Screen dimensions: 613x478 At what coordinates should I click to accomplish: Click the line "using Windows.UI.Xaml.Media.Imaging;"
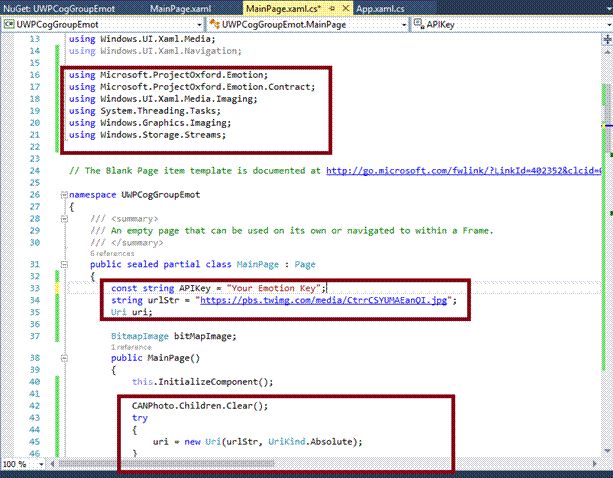tap(163, 99)
